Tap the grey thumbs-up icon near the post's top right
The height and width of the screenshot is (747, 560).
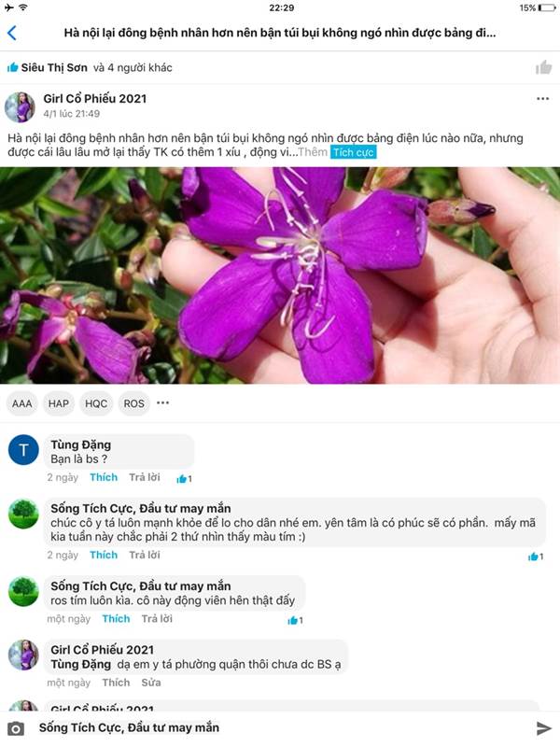tap(543, 67)
